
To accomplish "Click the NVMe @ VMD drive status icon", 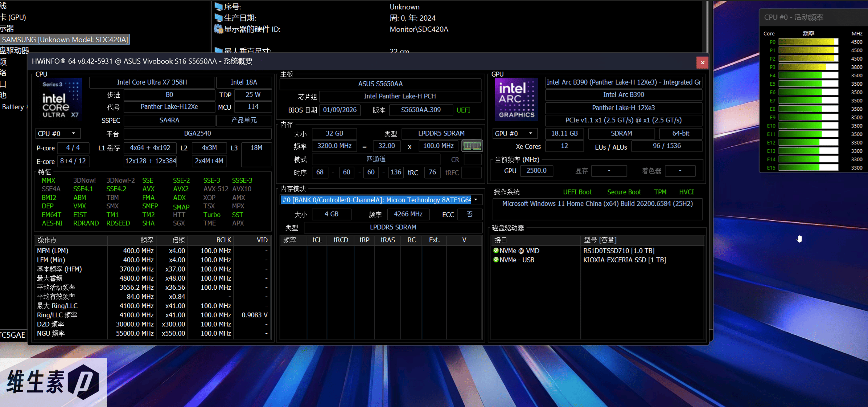I will tap(496, 251).
